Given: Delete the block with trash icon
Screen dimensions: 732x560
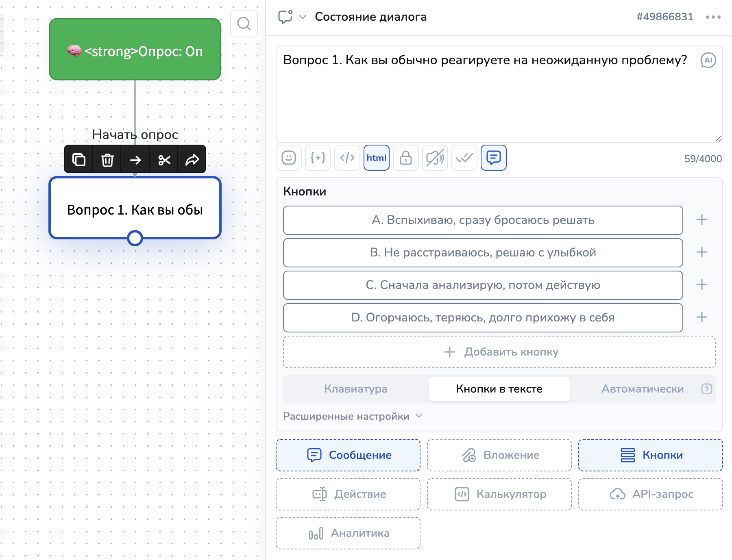Looking at the screenshot, I should [x=107, y=160].
